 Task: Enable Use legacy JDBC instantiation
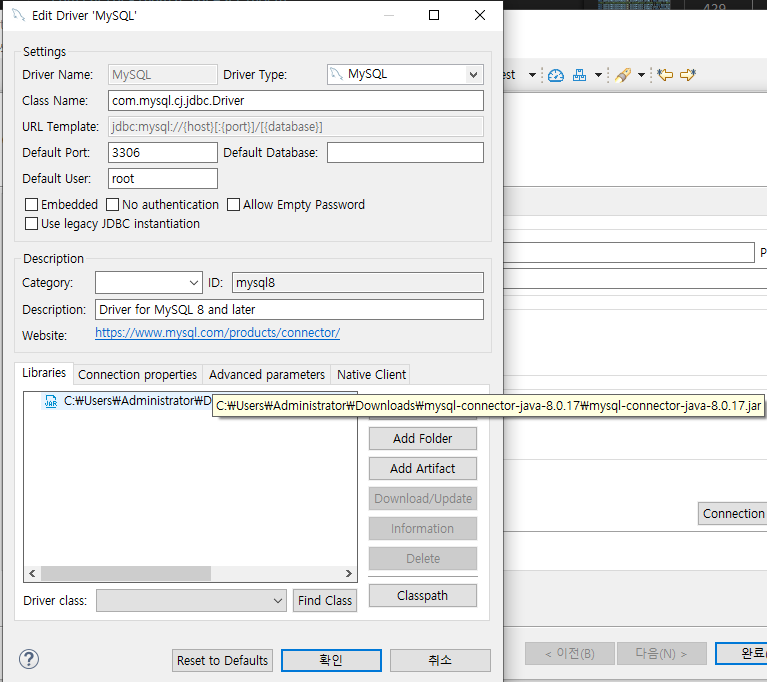[x=31, y=224]
